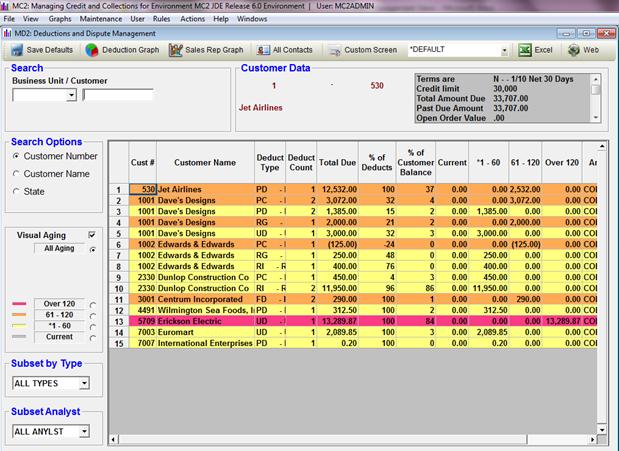
Task: Open the Rules menu
Action: tap(161, 19)
